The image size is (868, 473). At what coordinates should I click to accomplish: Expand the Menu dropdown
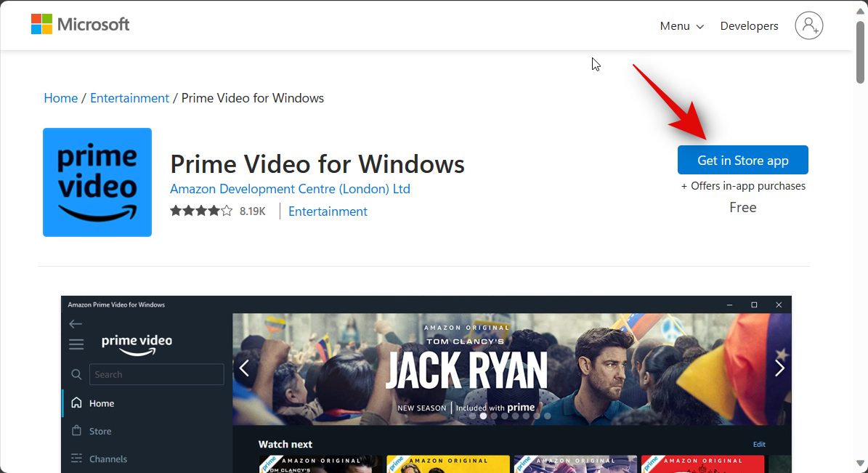681,26
